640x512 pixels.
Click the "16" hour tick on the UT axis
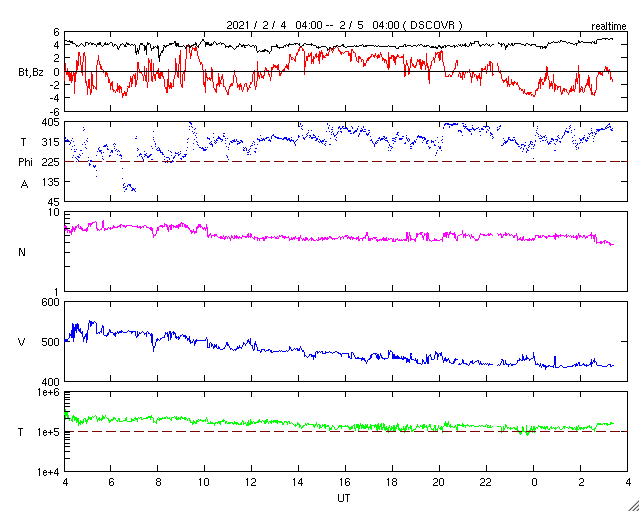click(x=345, y=482)
